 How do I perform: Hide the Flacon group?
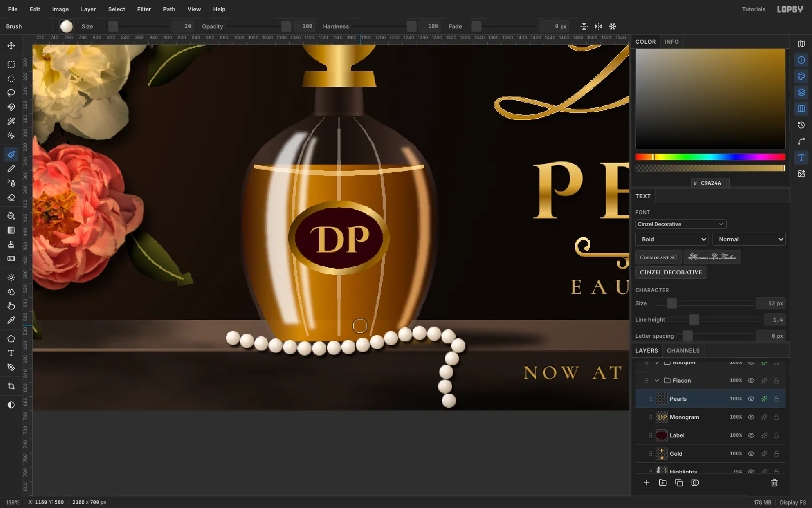coord(751,380)
